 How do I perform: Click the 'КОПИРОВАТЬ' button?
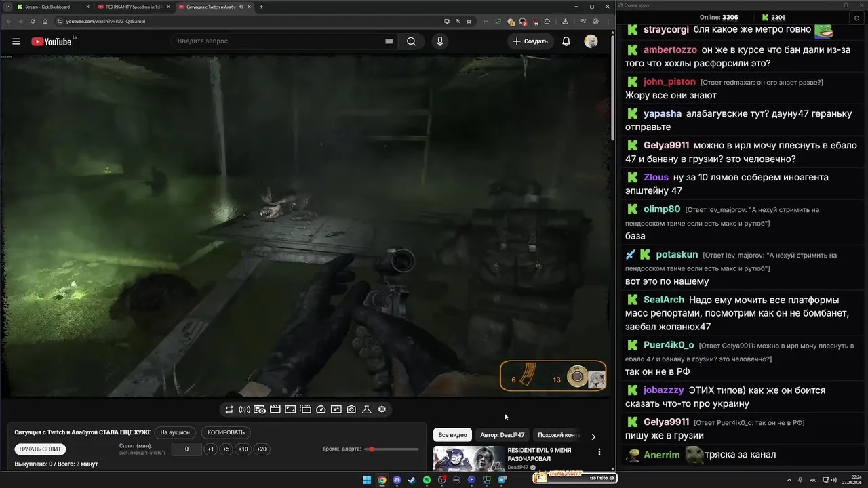click(x=226, y=432)
